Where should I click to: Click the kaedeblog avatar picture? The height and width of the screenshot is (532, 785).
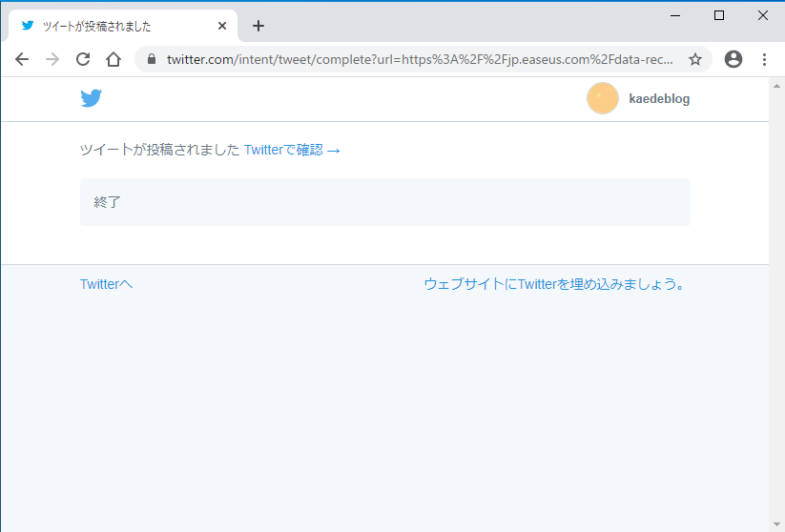pyautogui.click(x=602, y=98)
